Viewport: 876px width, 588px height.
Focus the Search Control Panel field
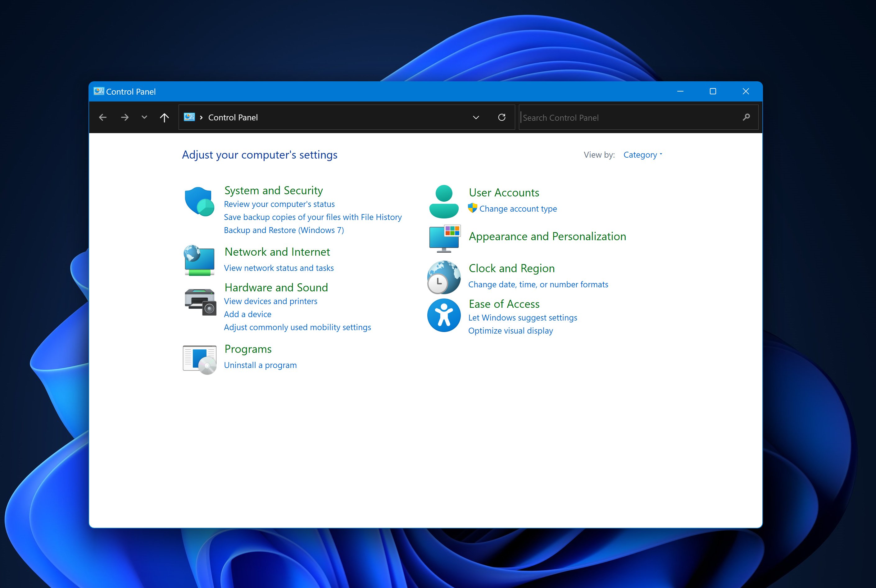(638, 117)
